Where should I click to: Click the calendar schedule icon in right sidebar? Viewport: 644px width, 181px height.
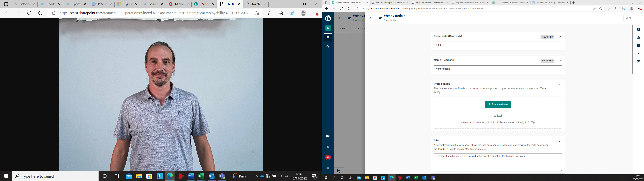(638, 62)
